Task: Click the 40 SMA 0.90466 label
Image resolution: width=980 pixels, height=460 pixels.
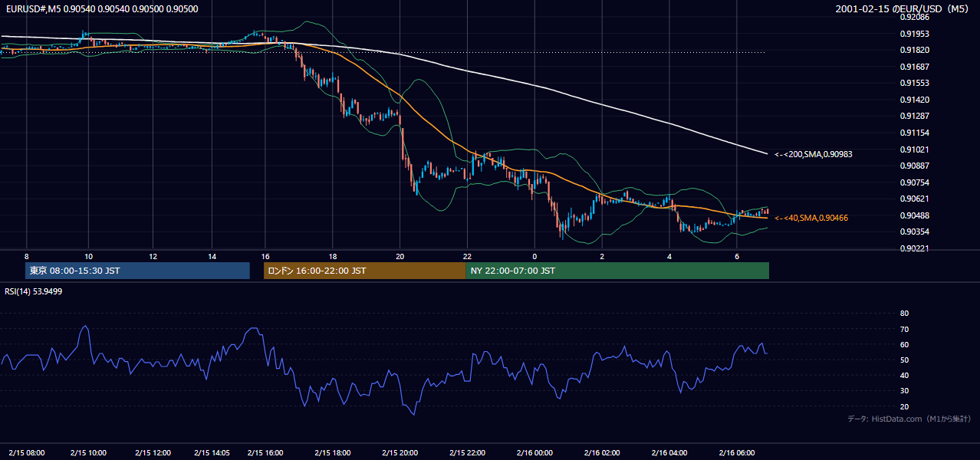Action: coord(811,218)
